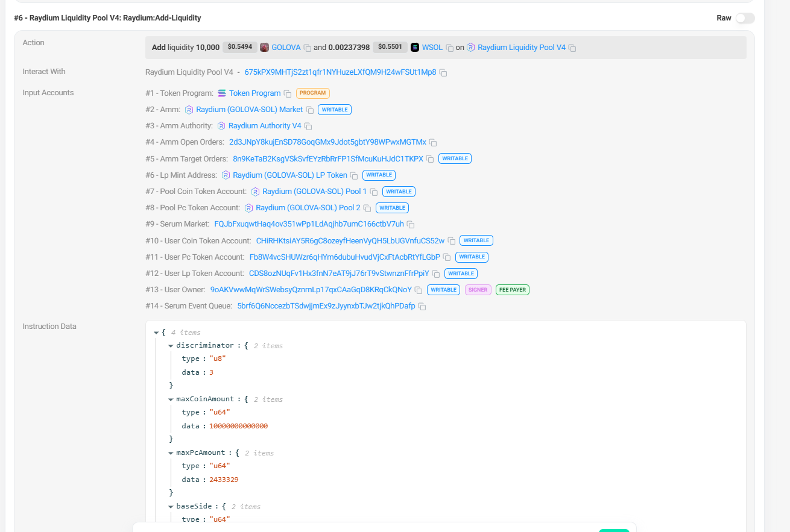Copy the Amm Target Orders address
This screenshot has width=790, height=532.
(x=430, y=159)
